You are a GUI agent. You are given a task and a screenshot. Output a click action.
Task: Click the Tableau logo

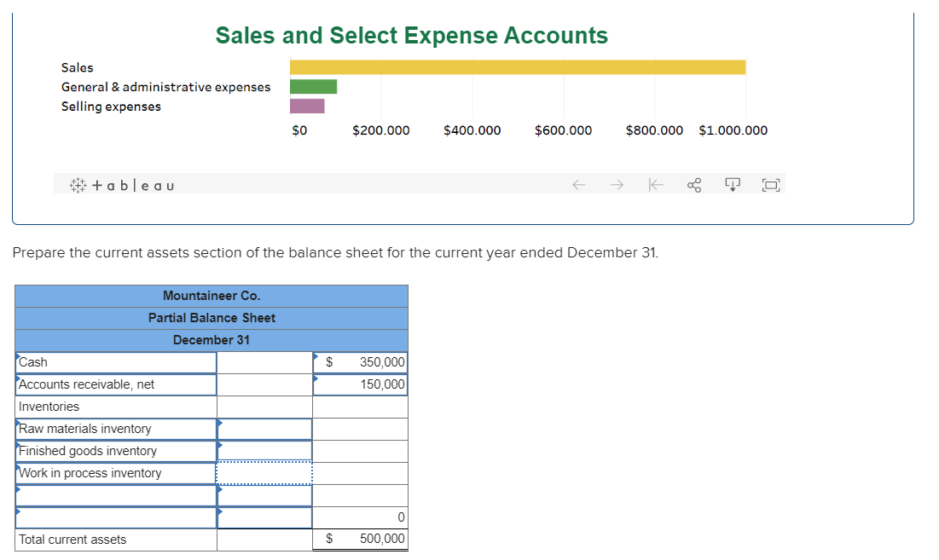(122, 186)
